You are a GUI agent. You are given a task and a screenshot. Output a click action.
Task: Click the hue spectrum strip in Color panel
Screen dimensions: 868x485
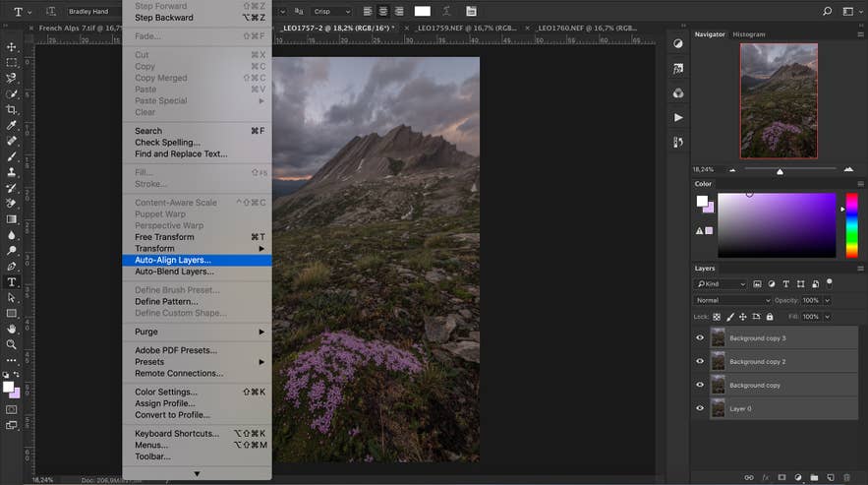[x=852, y=225]
